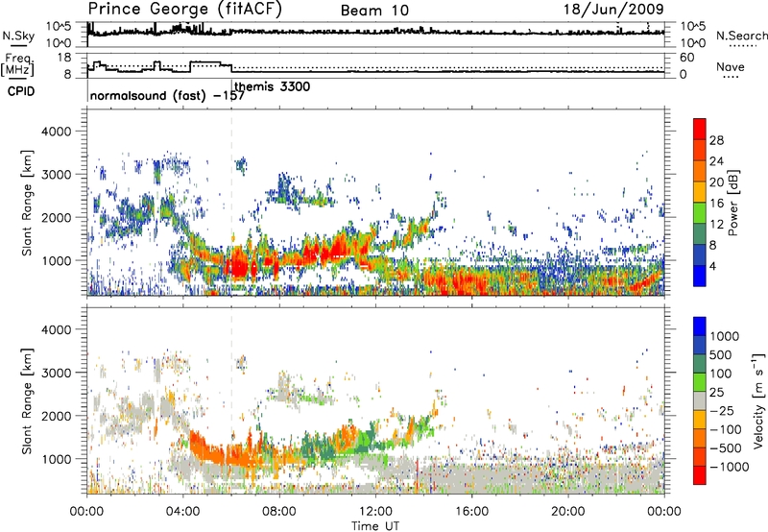The height and width of the screenshot is (532, 768).
Task: Click the 'Freq. [MHz]' axis label
Action: (x=18, y=64)
